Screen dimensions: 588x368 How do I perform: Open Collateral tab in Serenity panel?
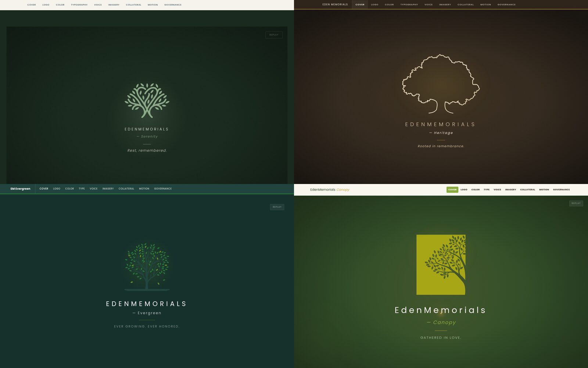tap(133, 5)
